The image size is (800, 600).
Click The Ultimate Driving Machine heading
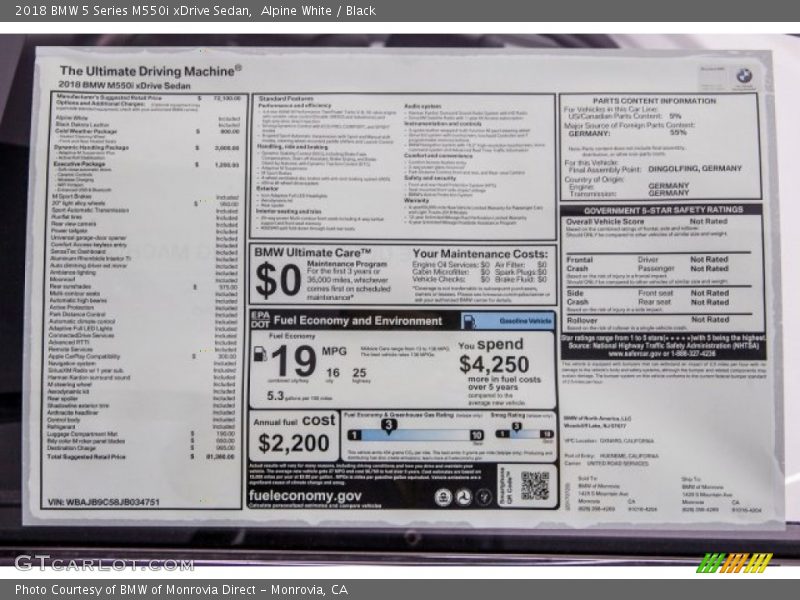150,71
